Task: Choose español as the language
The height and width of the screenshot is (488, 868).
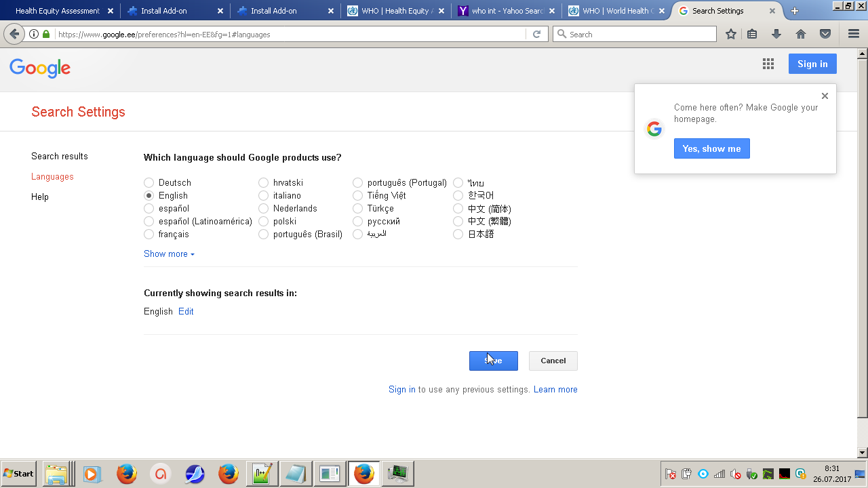Action: (x=149, y=209)
